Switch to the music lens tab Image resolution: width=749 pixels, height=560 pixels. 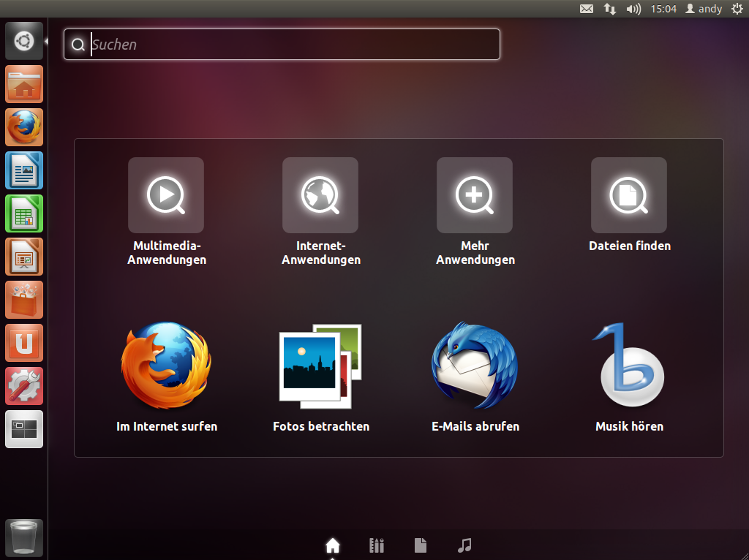[x=464, y=545]
